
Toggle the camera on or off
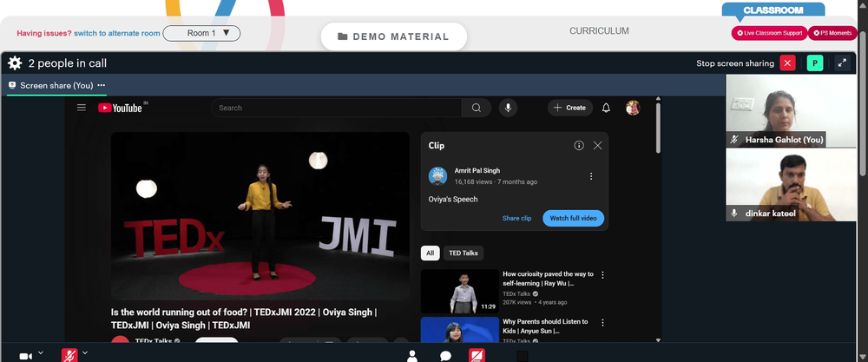click(x=25, y=357)
